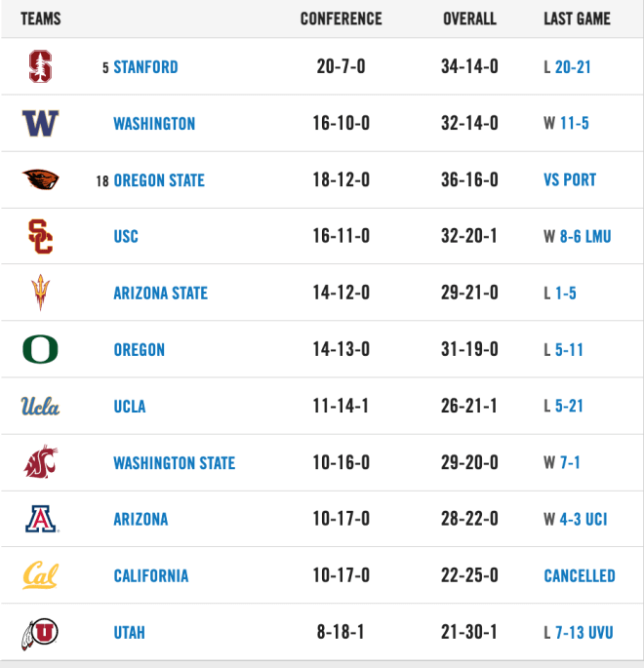Open the Oregon State team page
Screen dimensions: 644x668
(159, 180)
